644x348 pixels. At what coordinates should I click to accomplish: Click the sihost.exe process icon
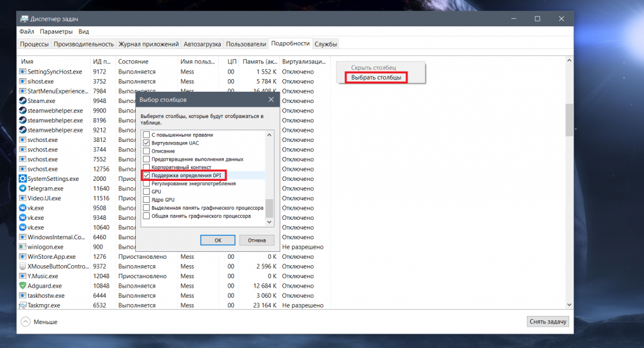[x=23, y=81]
